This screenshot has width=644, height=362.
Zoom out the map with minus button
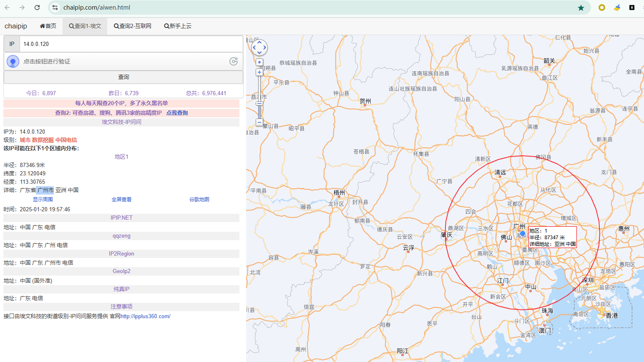(259, 122)
